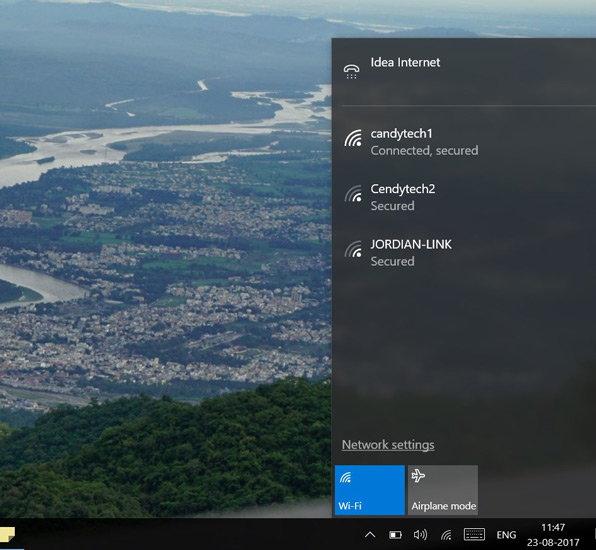
Task: Click the airplane icon on Airplane mode tile
Action: coord(418,476)
